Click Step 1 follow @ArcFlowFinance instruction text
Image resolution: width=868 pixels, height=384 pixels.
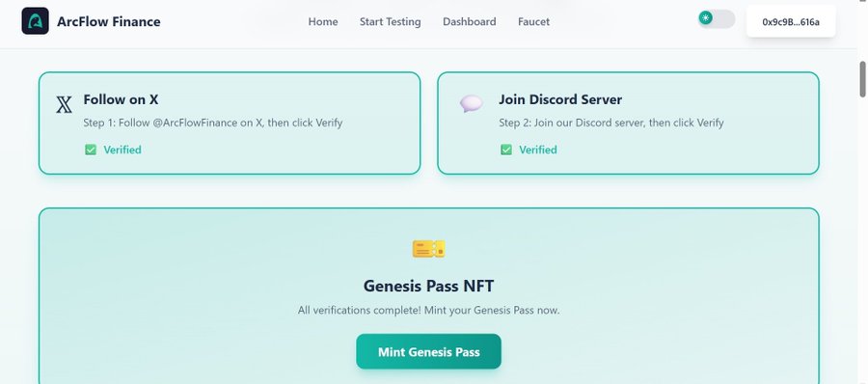click(x=213, y=123)
